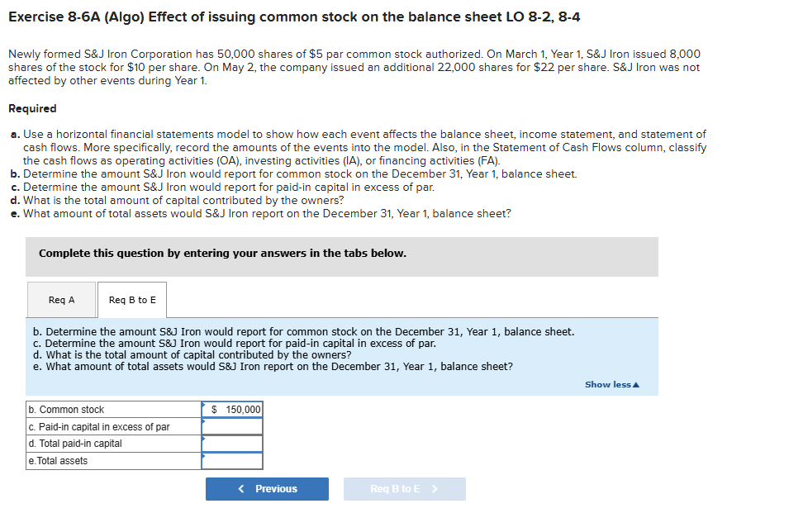This screenshot has height=532, width=803.
Task: Click the upward arrow on Show less
Action: coord(634,383)
